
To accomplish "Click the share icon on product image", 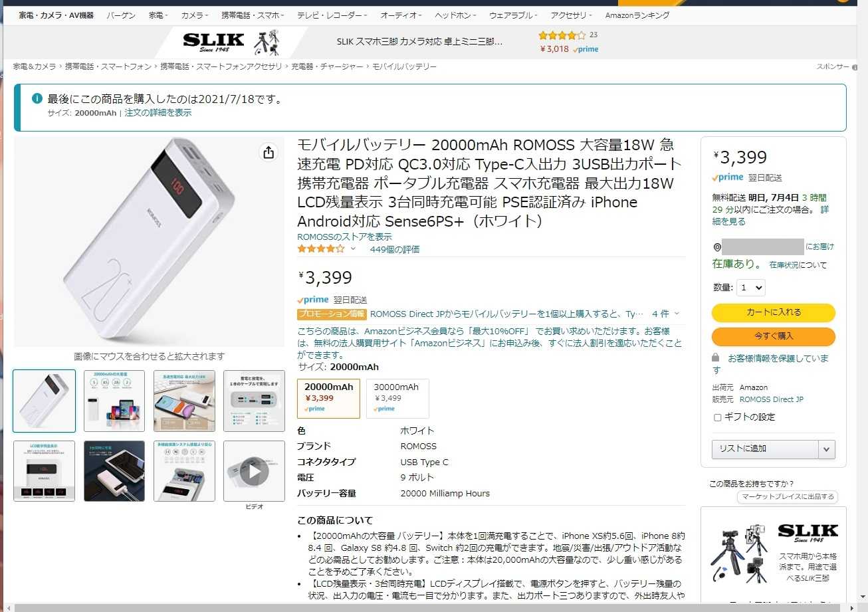I will pyautogui.click(x=269, y=153).
